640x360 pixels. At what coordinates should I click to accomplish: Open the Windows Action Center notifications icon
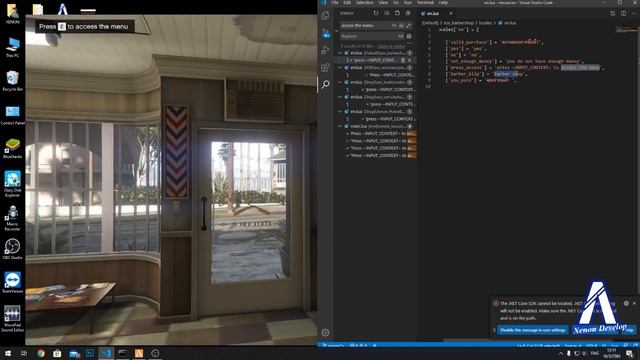tap(630, 353)
